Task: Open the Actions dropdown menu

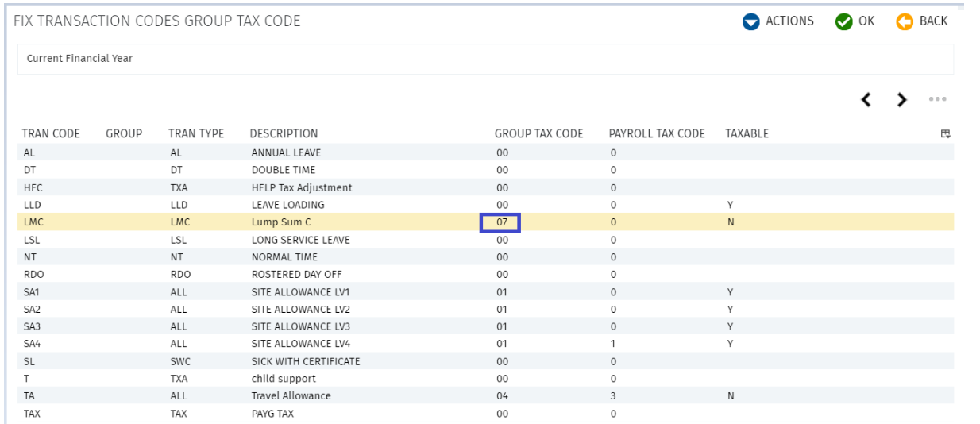Action: point(778,21)
